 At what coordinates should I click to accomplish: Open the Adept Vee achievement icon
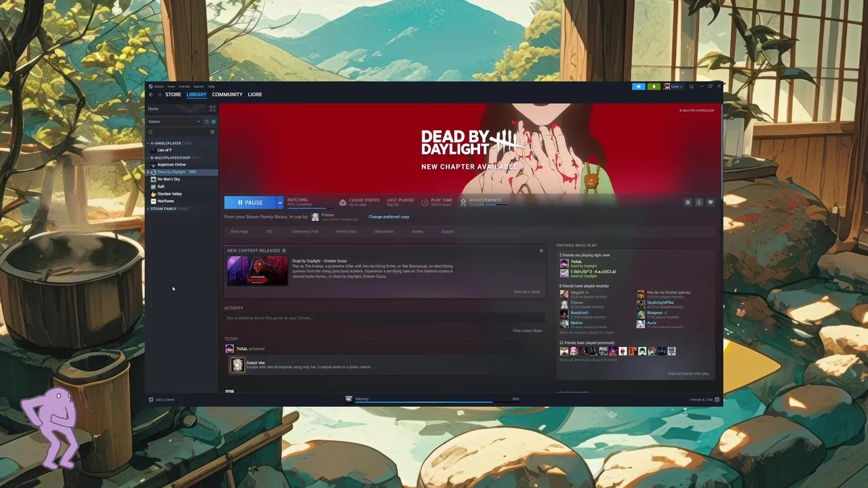(237, 365)
